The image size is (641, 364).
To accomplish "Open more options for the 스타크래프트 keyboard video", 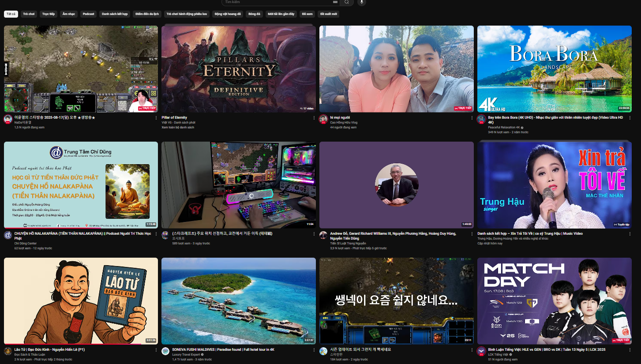I will point(314,234).
